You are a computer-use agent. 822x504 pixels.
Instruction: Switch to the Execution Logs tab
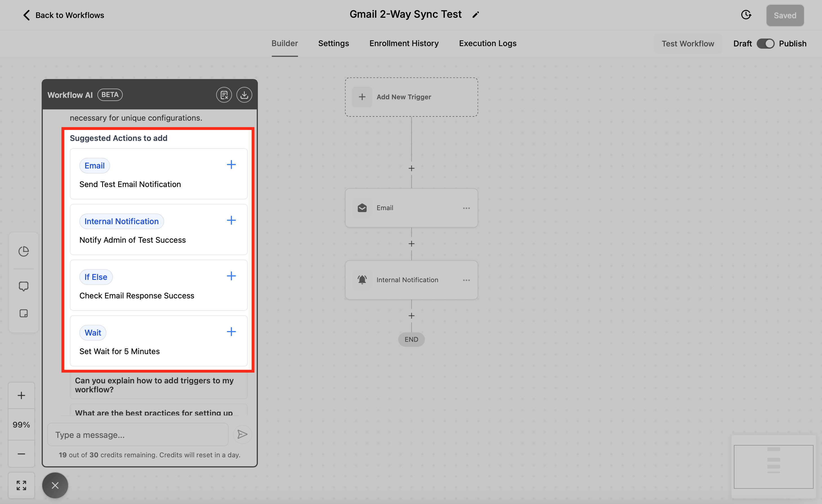(487, 43)
